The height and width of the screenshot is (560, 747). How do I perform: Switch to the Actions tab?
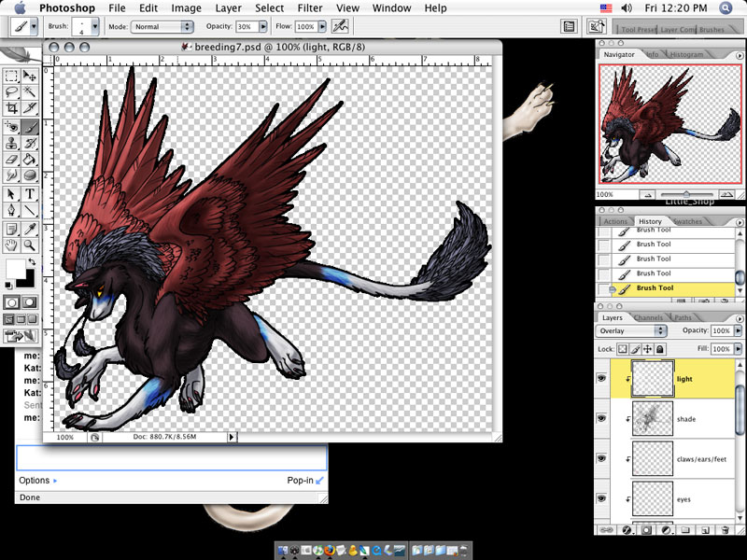point(615,221)
